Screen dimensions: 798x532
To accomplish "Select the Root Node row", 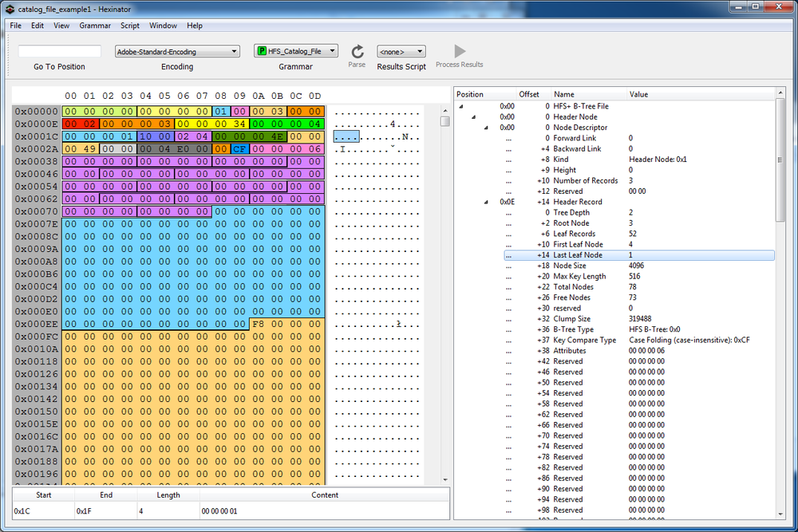I will [640, 223].
